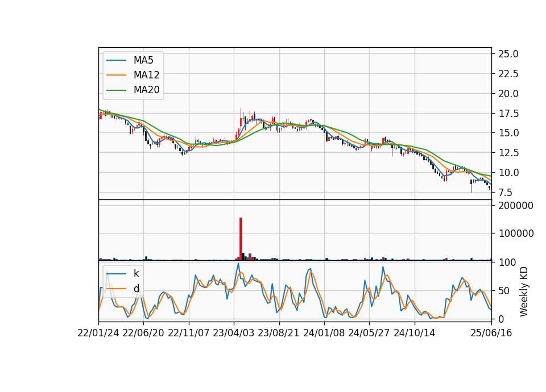Image resolution: width=546 pixels, height=392 pixels.
Task: Click the Weekly KD axis label
Action: coord(524,291)
